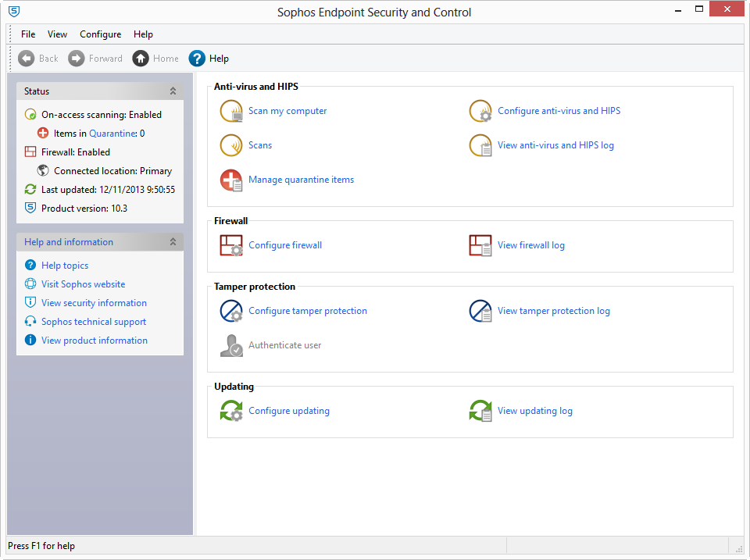Image resolution: width=750 pixels, height=560 pixels.
Task: Open the View menu
Action: [57, 34]
